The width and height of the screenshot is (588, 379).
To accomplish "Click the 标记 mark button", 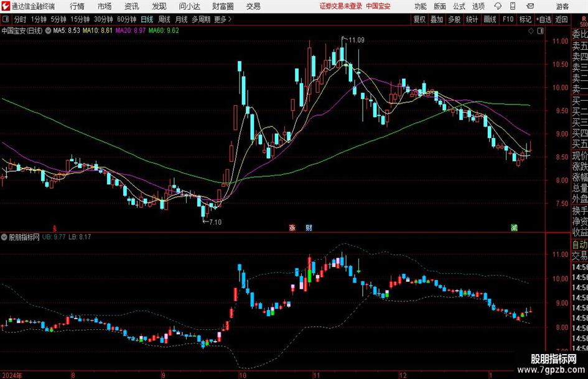I will point(525,19).
